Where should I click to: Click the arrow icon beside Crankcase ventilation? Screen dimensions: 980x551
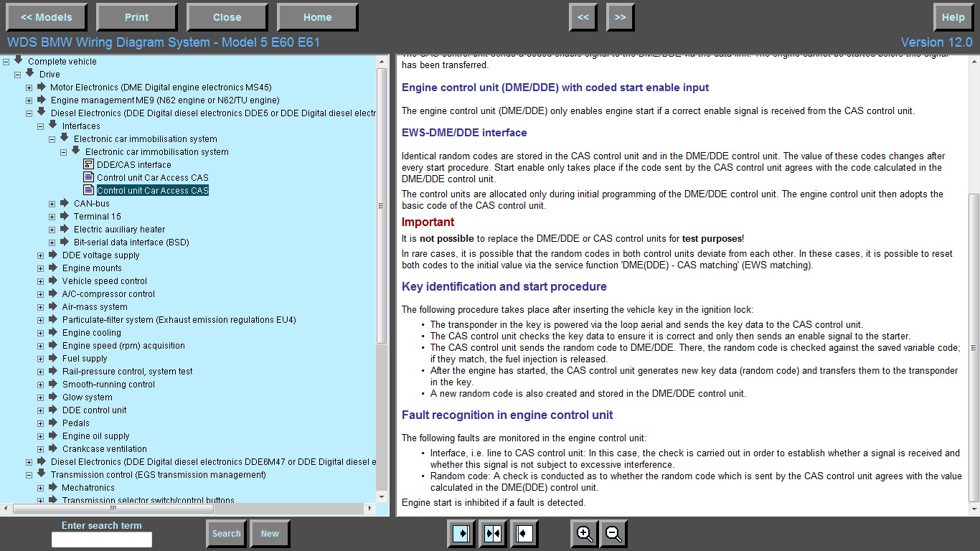click(52, 448)
